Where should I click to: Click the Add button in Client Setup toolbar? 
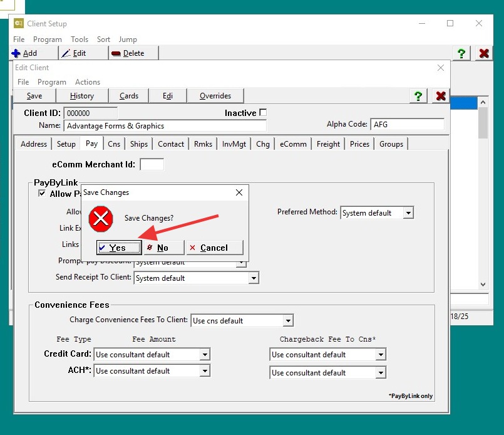[34, 53]
